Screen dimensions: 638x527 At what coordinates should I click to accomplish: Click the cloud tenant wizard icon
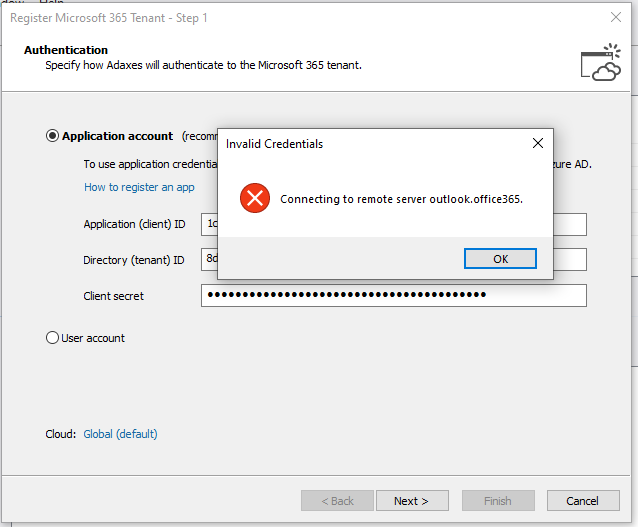click(x=601, y=62)
